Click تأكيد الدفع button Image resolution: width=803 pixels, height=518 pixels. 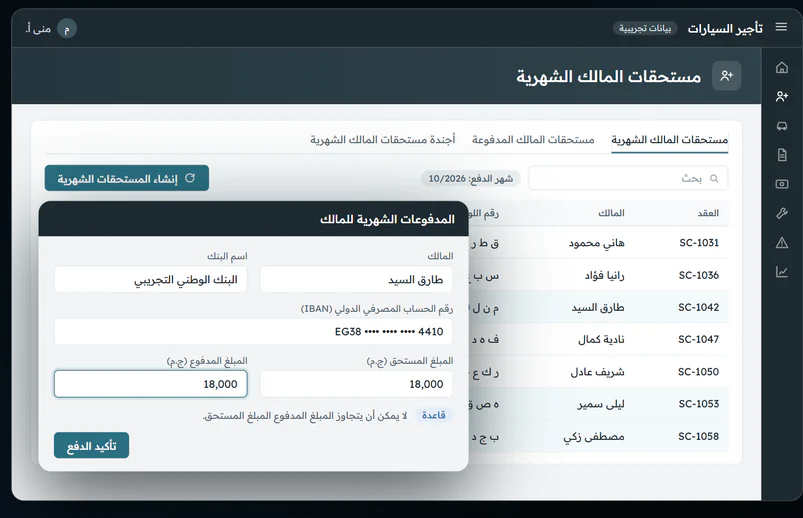tap(91, 445)
